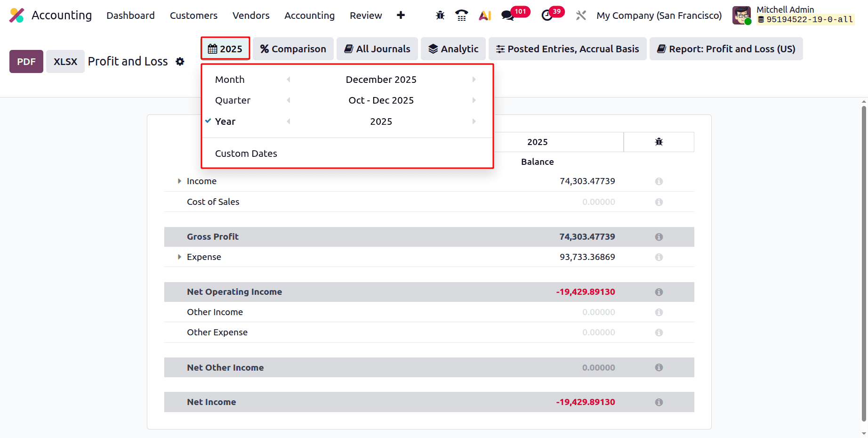Click the info icon next to Net Income
868x438 pixels.
pyautogui.click(x=659, y=402)
